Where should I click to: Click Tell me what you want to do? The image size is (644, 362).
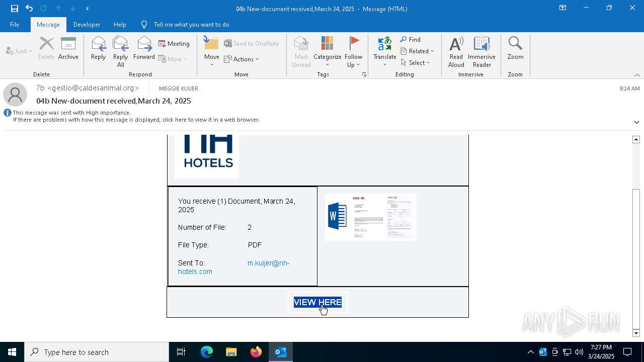191,25
